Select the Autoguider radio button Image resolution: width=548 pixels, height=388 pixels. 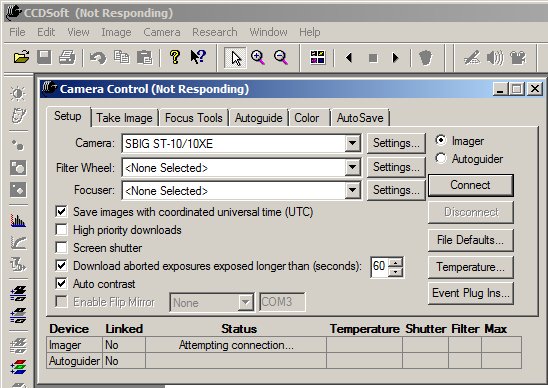pyautogui.click(x=441, y=158)
